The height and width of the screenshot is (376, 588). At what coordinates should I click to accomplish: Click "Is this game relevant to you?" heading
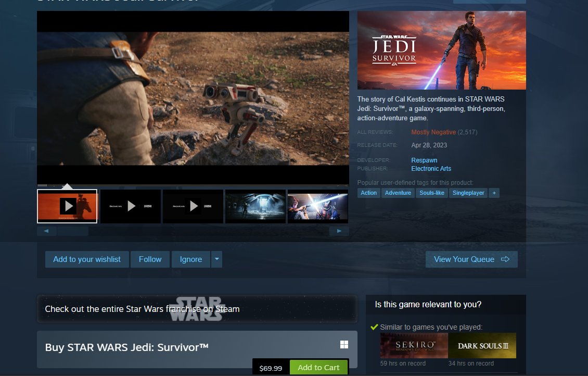coord(428,304)
